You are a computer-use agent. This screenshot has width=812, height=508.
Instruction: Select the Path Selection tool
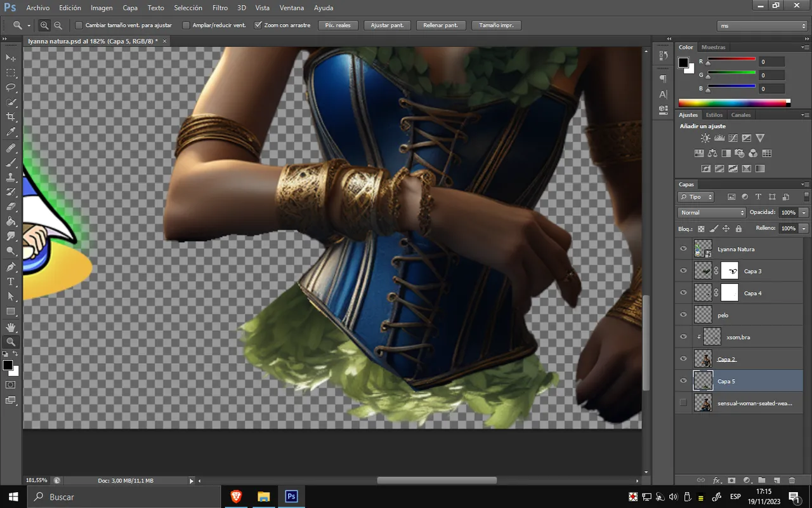11,296
